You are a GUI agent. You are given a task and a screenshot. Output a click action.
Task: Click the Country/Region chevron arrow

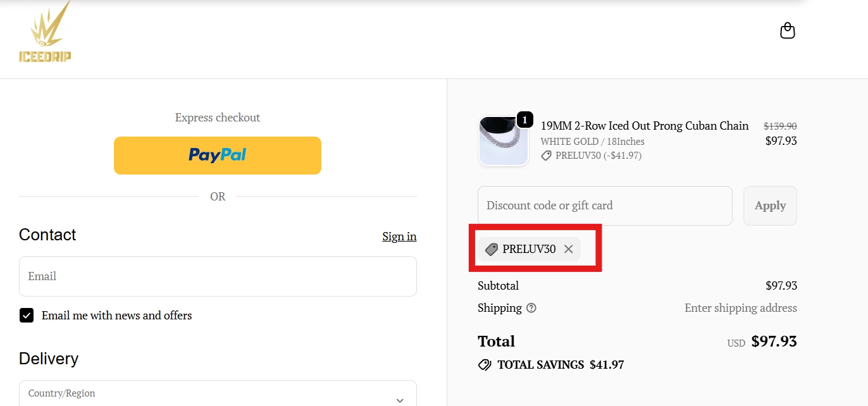coord(400,400)
